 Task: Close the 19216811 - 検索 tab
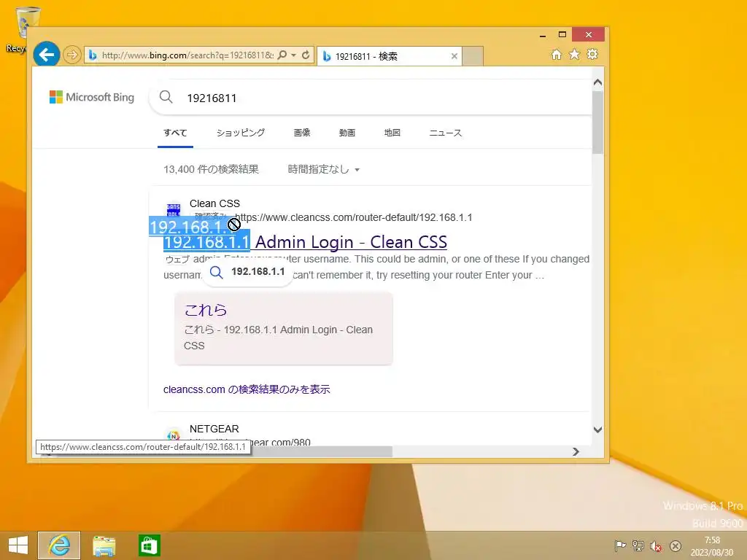454,56
